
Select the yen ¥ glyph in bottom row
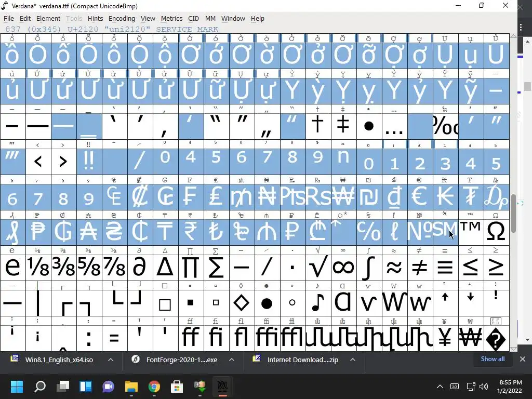pos(445,338)
